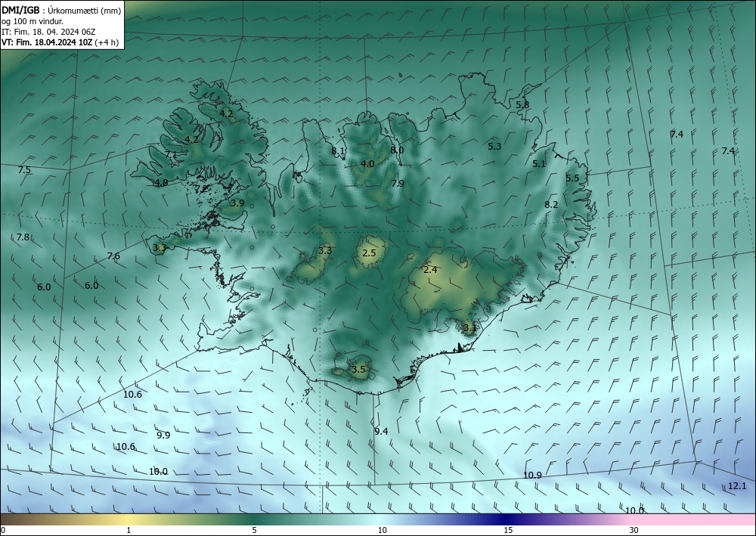
Task: Click the 2.5 value on the glacier
Action: (369, 253)
